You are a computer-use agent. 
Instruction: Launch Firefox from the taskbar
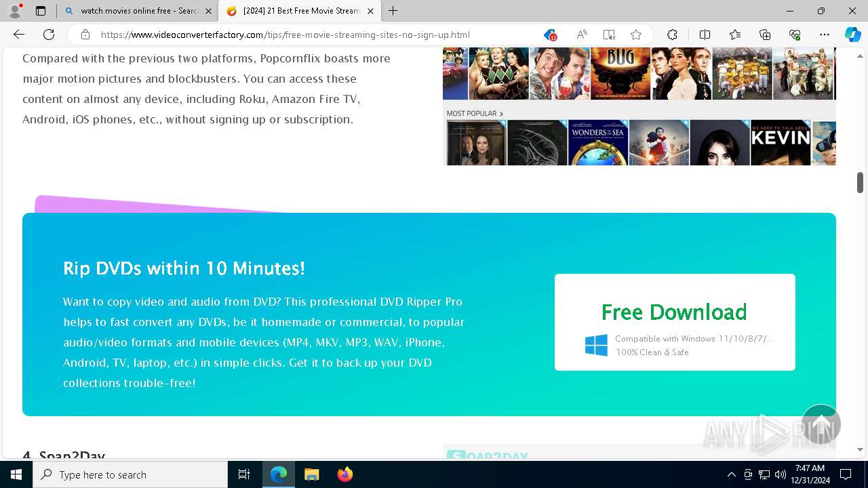click(x=344, y=474)
